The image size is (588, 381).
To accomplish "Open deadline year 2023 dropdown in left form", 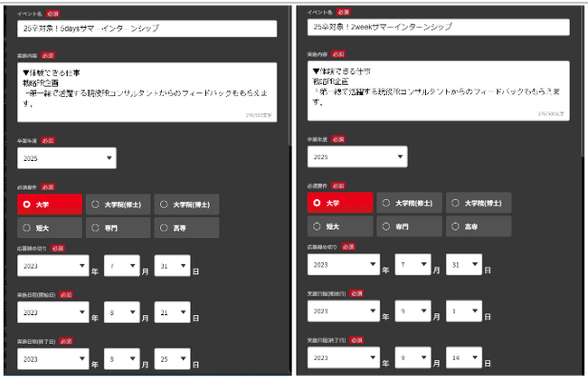I will 53,266.
